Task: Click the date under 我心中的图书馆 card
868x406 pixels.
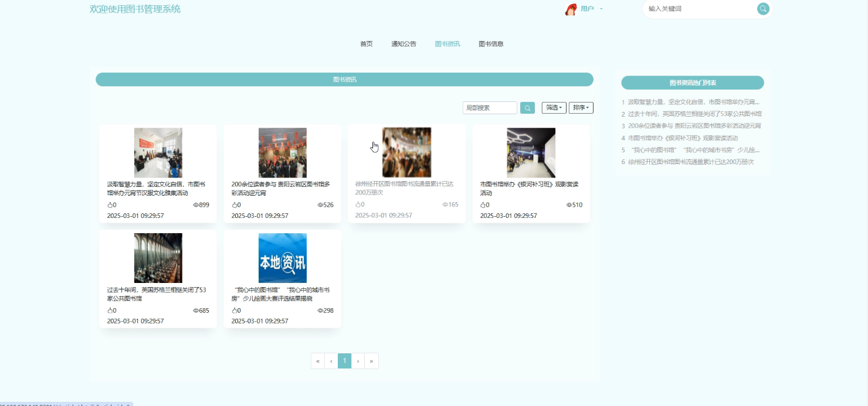Action: point(260,321)
